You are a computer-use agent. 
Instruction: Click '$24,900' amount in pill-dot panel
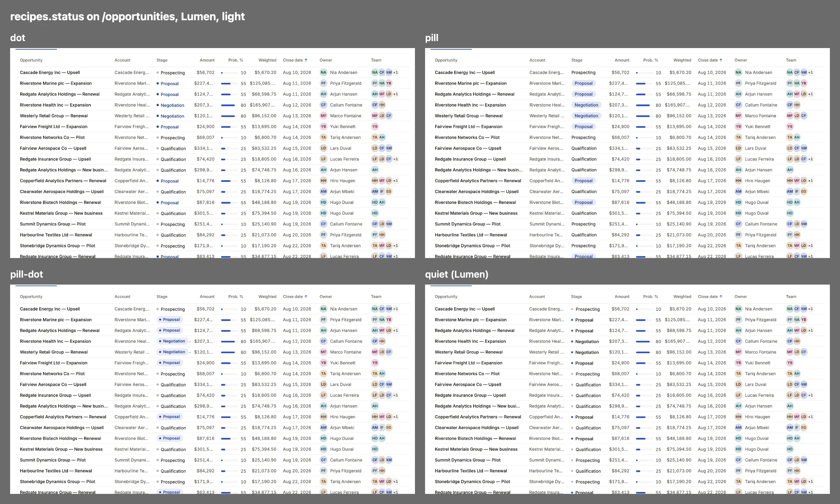[x=206, y=363]
